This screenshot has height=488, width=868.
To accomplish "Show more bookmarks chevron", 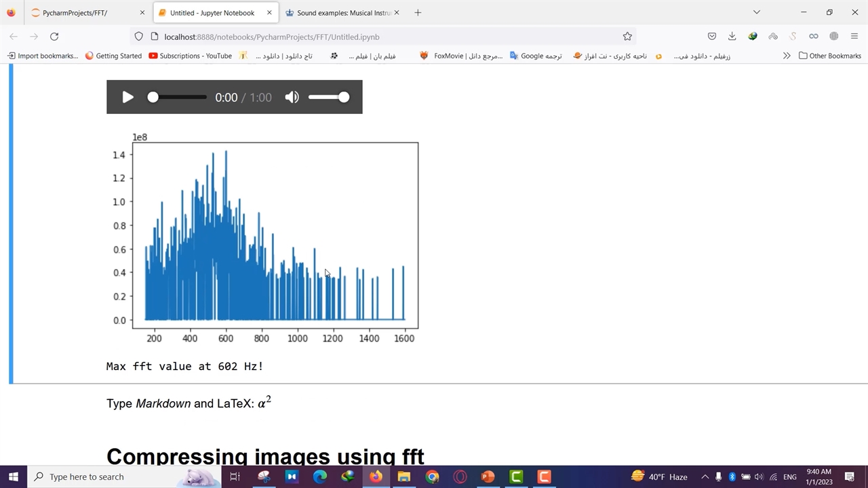I will 787,56.
